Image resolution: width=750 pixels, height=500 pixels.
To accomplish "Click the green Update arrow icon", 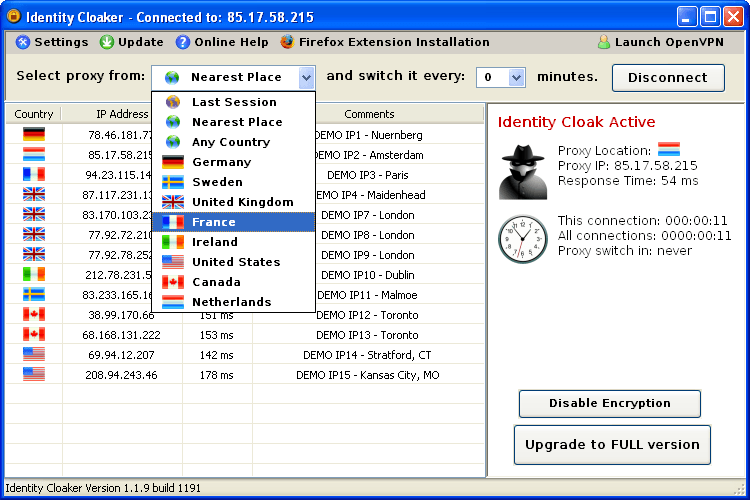I will (x=106, y=42).
